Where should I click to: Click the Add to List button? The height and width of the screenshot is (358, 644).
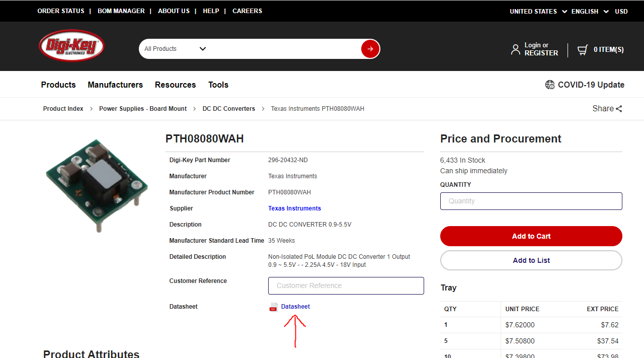(531, 260)
